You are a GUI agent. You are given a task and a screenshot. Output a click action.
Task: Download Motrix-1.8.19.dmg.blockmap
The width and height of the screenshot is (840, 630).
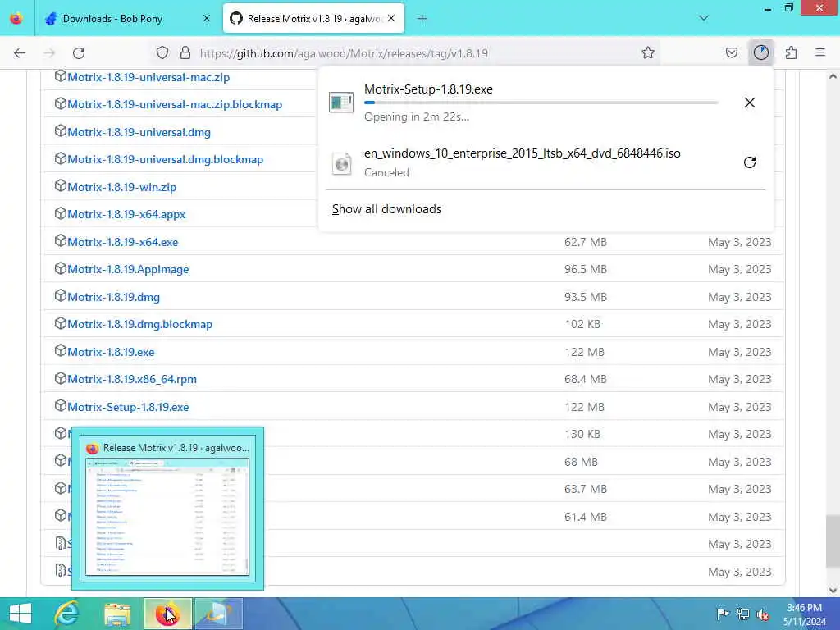point(139,325)
